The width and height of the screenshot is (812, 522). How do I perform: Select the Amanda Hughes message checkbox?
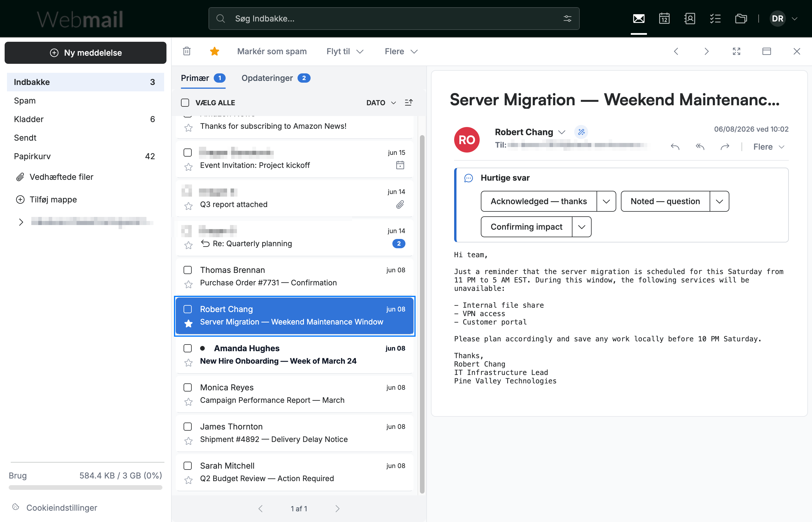(187, 349)
